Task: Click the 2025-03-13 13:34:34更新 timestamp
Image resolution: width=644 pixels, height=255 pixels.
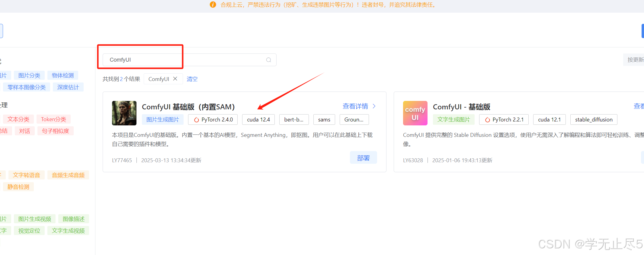Action: (171, 160)
